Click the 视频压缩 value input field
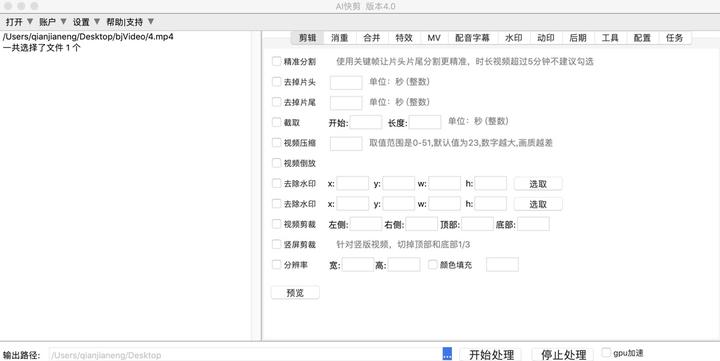 coord(346,143)
